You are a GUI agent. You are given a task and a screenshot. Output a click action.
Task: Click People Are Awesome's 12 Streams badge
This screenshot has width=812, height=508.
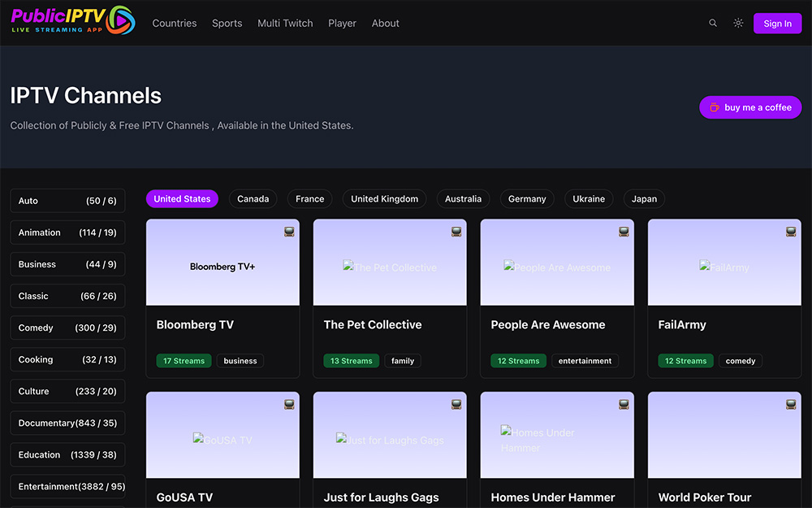coord(518,361)
